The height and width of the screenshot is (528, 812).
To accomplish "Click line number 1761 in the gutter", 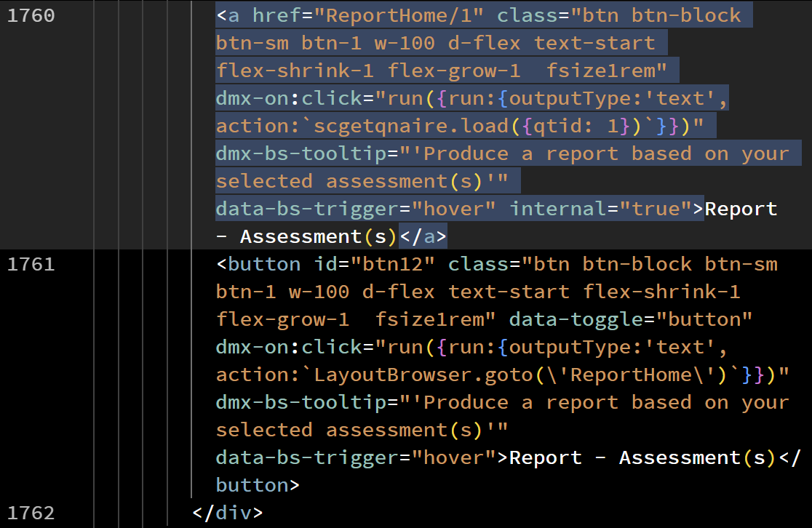I will [x=31, y=264].
